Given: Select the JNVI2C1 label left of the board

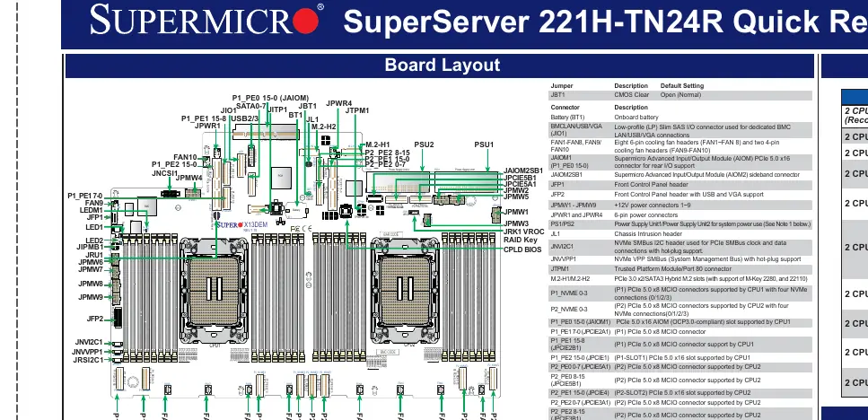Looking at the screenshot, I should click(x=89, y=342).
